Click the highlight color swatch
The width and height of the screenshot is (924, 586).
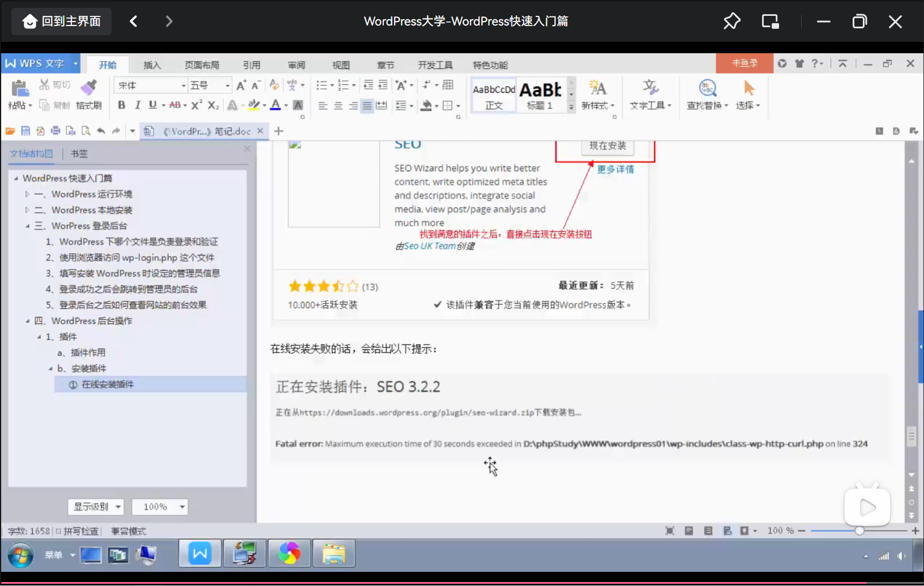[x=253, y=105]
